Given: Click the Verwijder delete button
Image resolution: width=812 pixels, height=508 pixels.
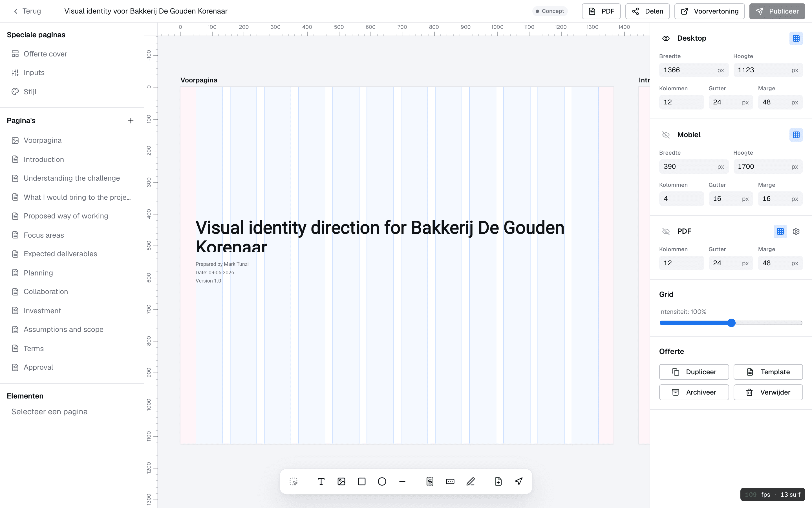Looking at the screenshot, I should pyautogui.click(x=768, y=392).
